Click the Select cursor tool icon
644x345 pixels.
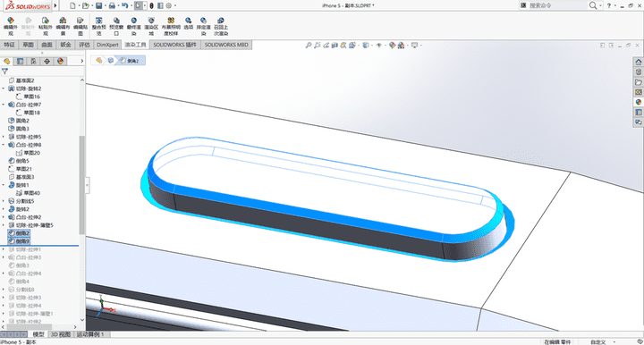(x=139, y=5)
